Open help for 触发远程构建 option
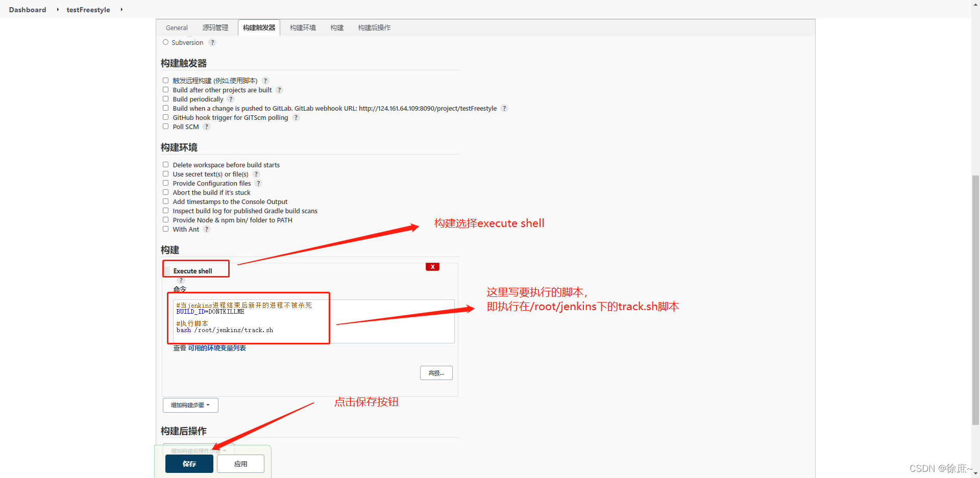The width and height of the screenshot is (980, 478). pos(265,81)
